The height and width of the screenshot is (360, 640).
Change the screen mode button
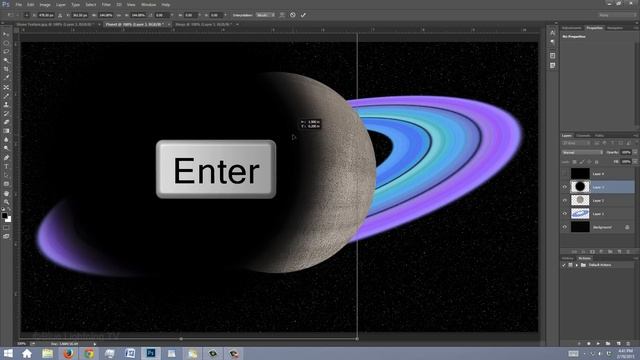click(x=6, y=236)
